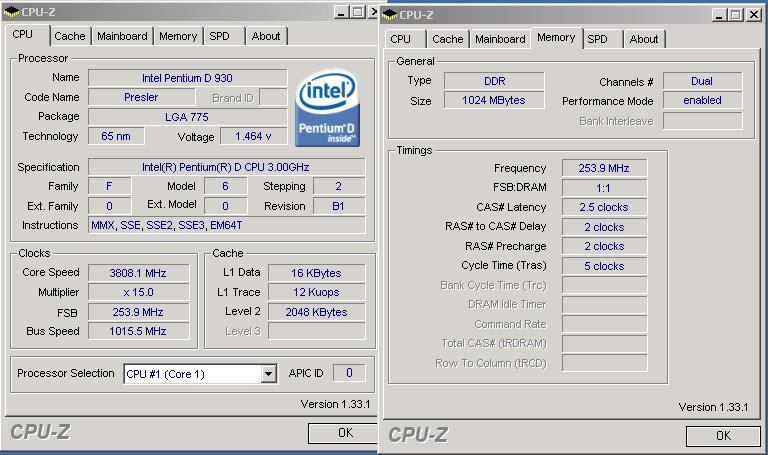Select the CPU #1 (Core 1) combo box

(x=200, y=374)
